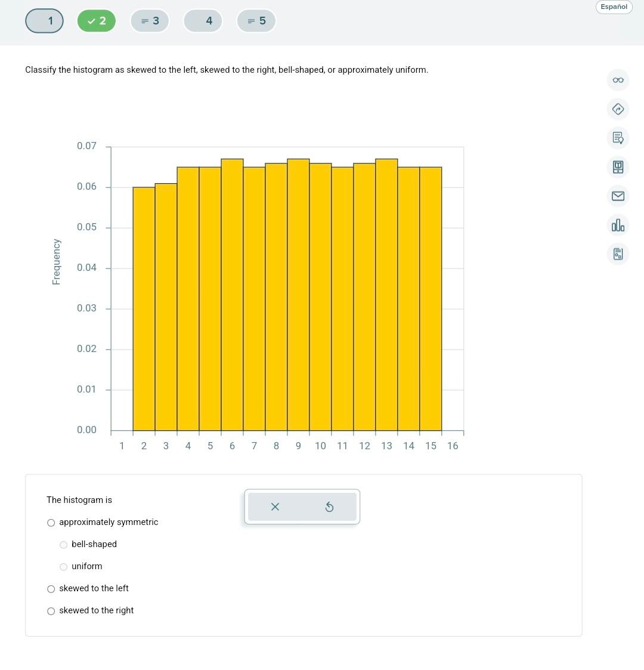644x670 pixels.
Task: Open the dictionary book icon
Action: coord(618,167)
